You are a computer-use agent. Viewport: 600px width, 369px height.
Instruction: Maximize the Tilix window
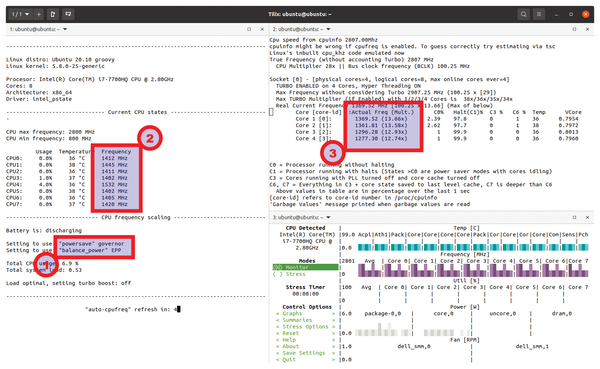(x=571, y=15)
